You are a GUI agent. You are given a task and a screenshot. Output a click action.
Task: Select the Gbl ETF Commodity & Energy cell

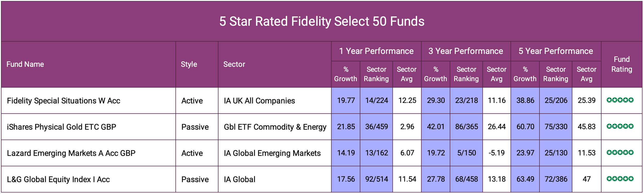pos(275,127)
